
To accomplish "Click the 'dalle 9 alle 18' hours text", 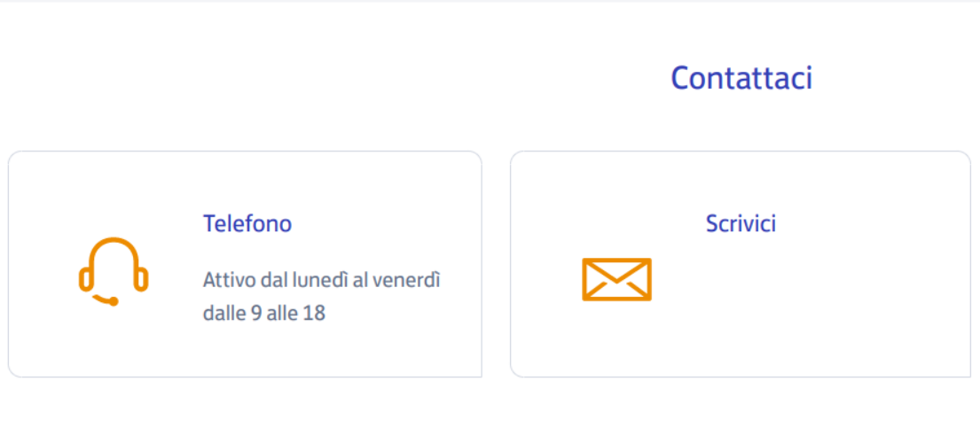I will pos(264,313).
